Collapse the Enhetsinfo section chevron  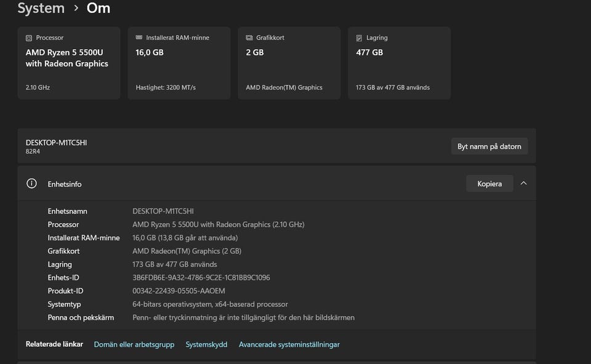point(523,183)
